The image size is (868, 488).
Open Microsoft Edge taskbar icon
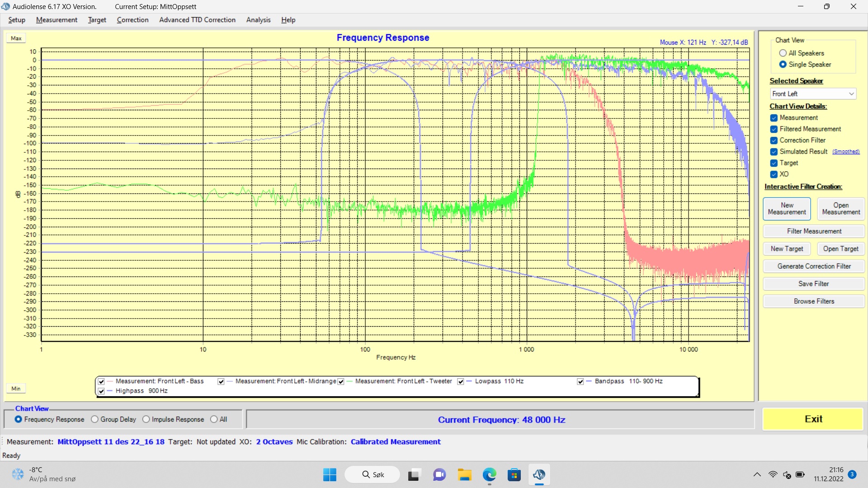tap(489, 475)
